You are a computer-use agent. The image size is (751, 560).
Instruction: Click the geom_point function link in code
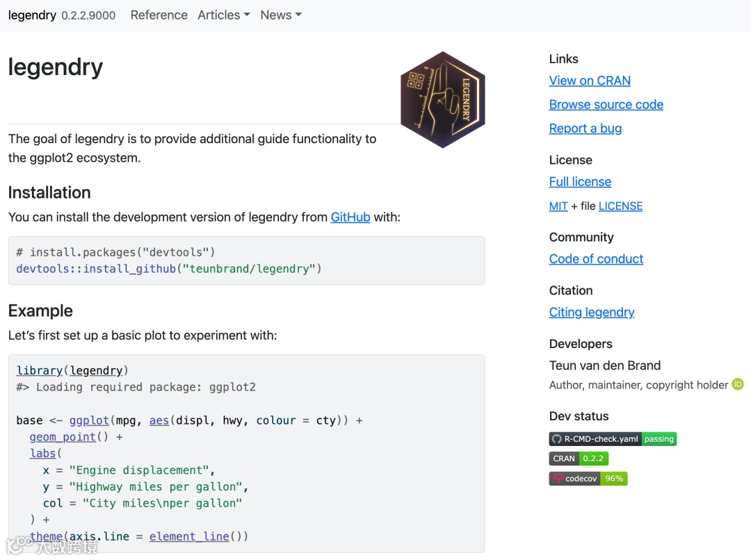[x=63, y=437]
